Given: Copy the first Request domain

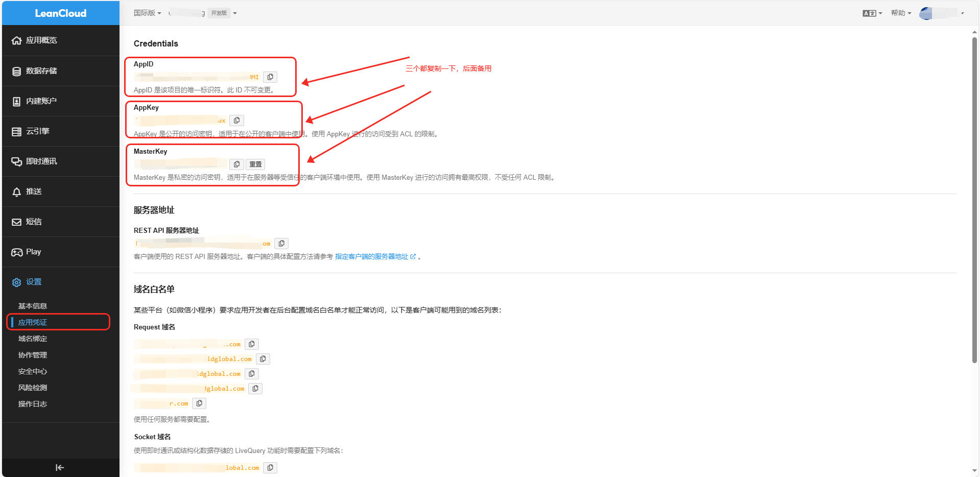Looking at the screenshot, I should (252, 344).
